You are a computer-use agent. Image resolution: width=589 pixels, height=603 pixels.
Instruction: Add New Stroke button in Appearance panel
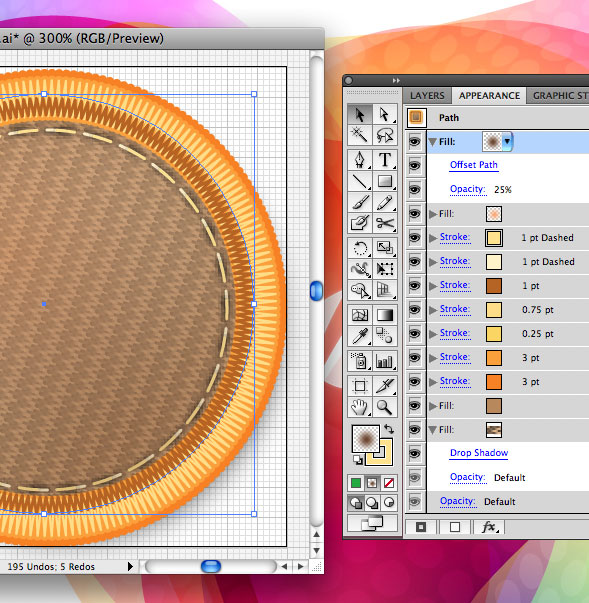(x=421, y=527)
